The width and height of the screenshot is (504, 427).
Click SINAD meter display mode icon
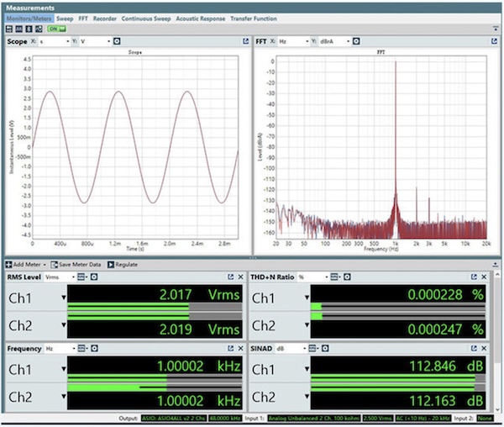pyautogui.click(x=313, y=349)
